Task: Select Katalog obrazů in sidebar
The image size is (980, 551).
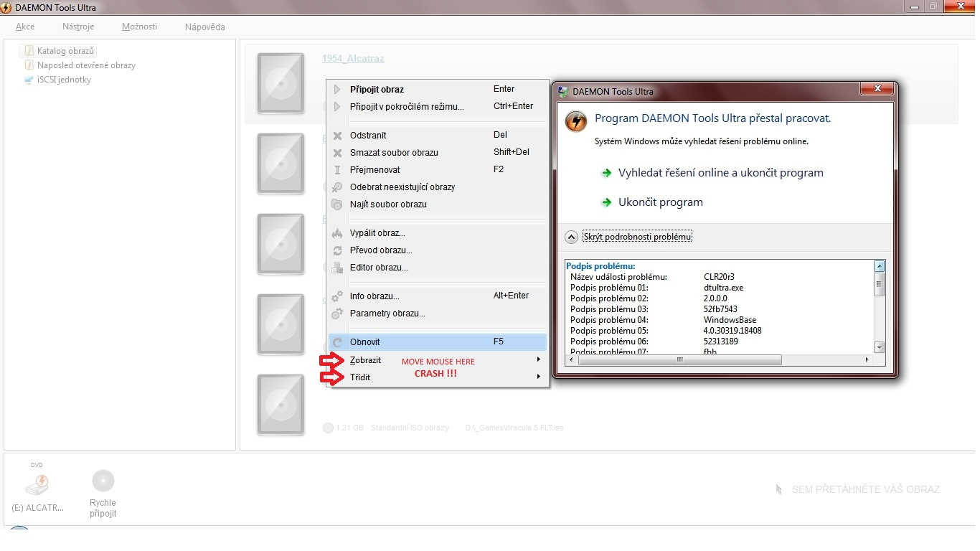Action: [x=65, y=51]
